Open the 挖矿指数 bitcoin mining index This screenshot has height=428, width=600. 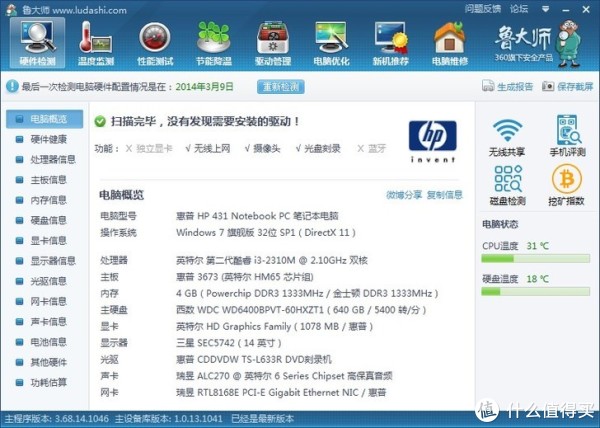click(x=567, y=185)
